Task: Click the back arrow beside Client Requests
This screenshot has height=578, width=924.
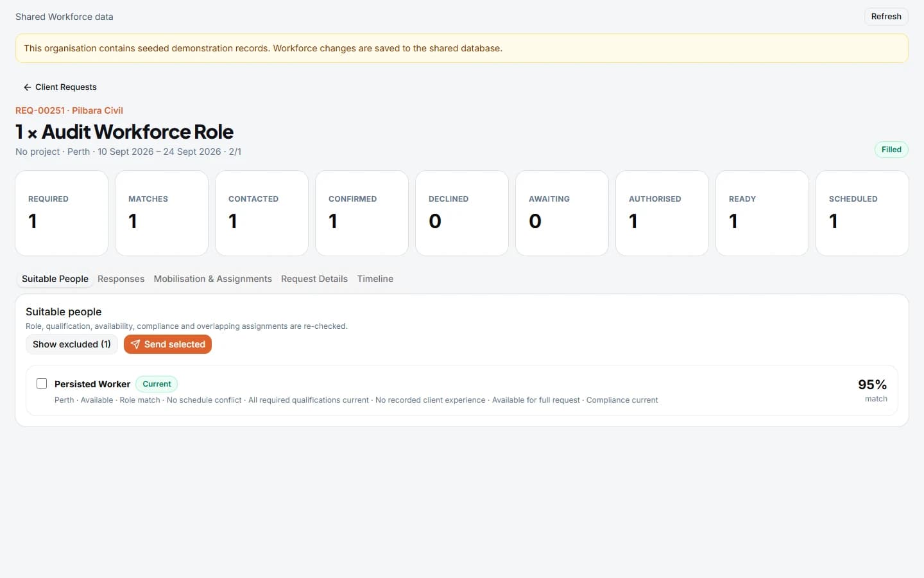Action: (x=27, y=87)
